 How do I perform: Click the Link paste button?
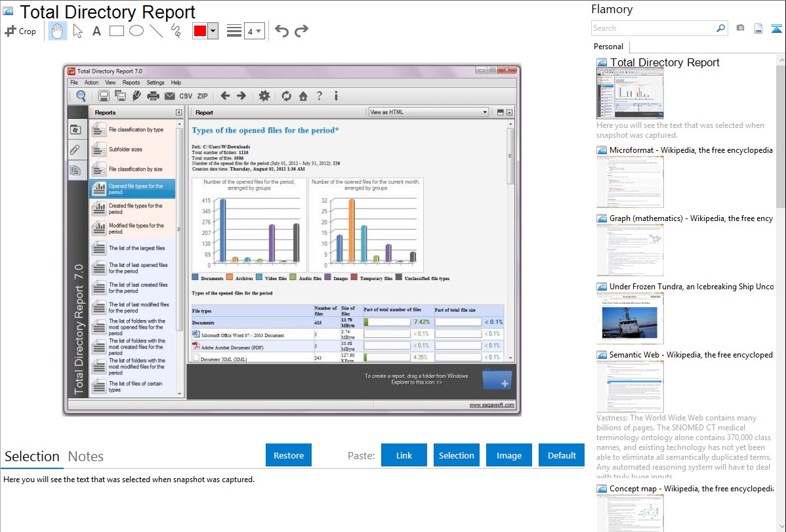click(x=404, y=455)
